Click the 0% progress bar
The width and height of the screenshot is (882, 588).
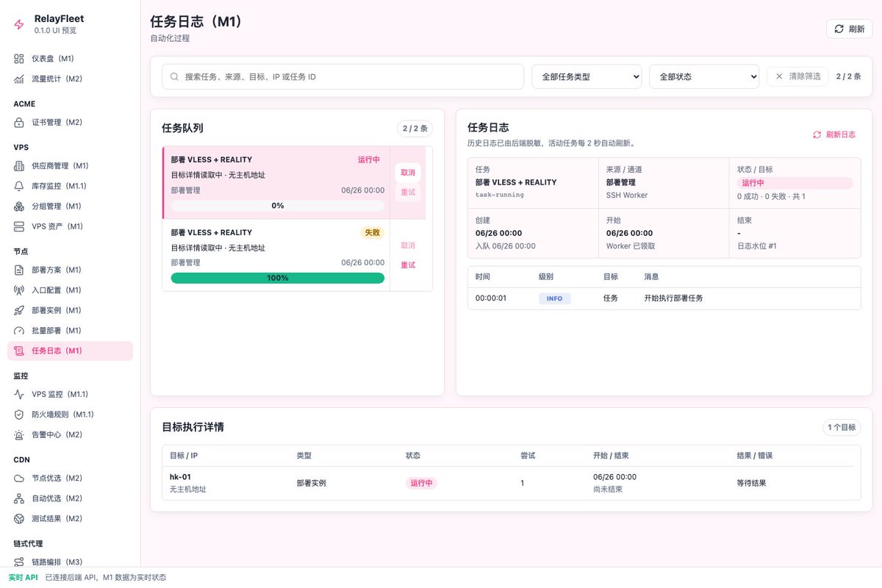(x=278, y=206)
